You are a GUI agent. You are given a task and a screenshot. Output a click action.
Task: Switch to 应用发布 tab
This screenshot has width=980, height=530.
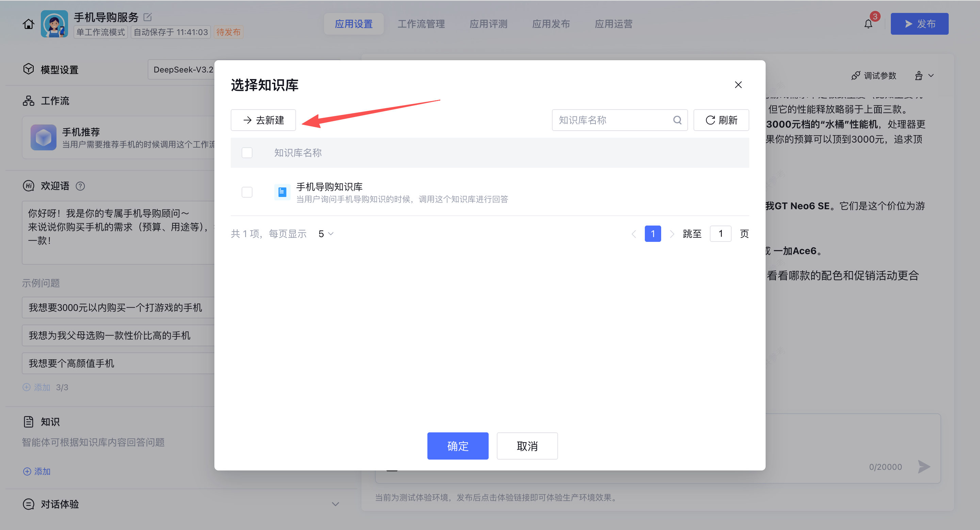tap(551, 24)
